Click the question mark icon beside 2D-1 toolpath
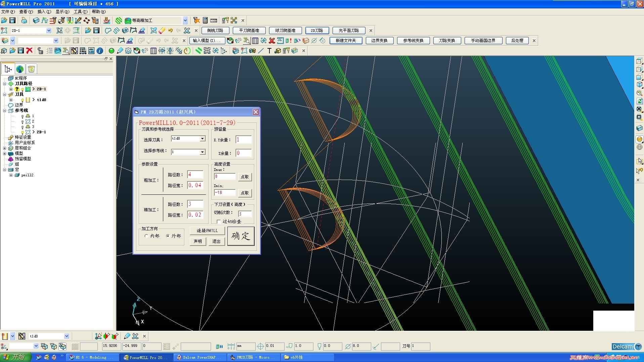This screenshot has width=644, height=362. (x=17, y=89)
